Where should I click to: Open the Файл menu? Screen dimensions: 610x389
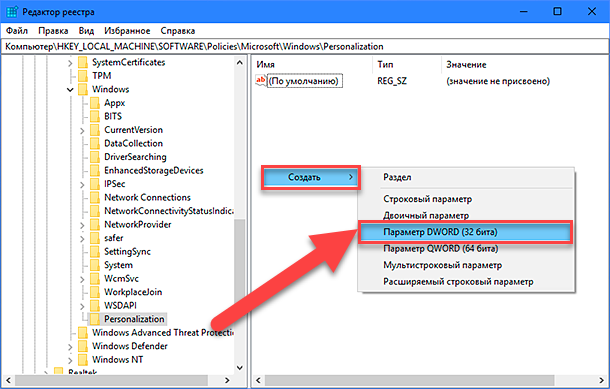(17, 31)
